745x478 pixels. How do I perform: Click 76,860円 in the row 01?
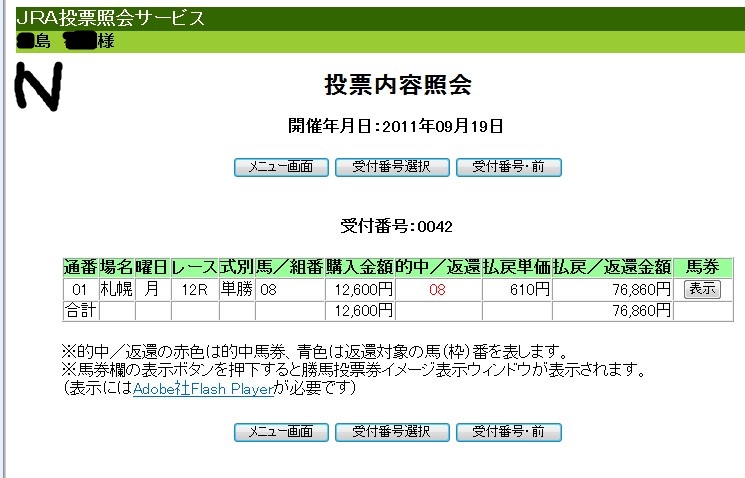point(612,289)
